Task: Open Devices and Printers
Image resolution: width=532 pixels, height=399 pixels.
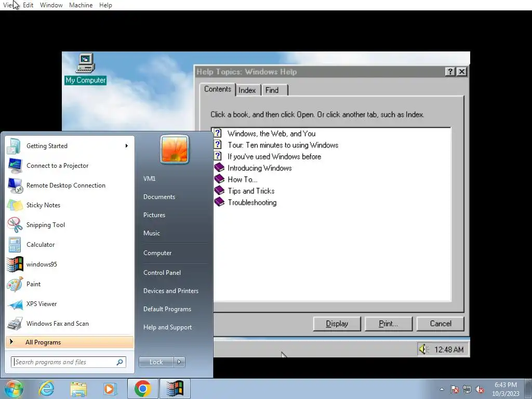Action: pyautogui.click(x=171, y=291)
